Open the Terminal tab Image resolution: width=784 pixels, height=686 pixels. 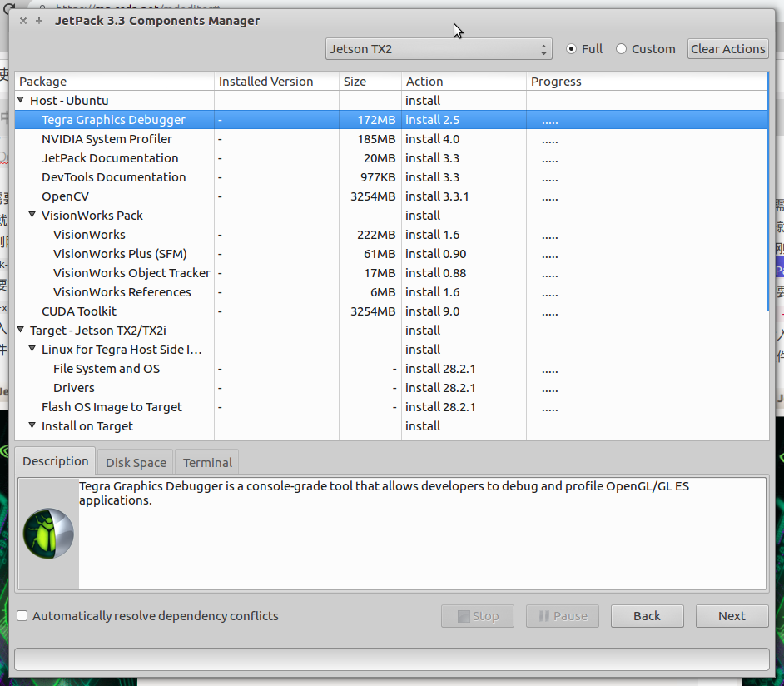click(207, 463)
